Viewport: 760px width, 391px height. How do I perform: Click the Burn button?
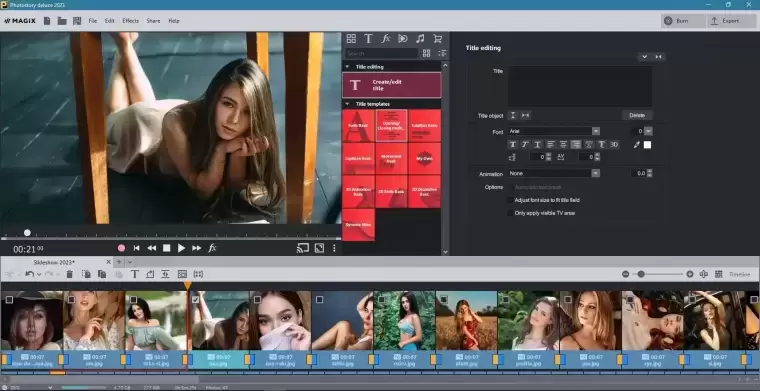(x=683, y=21)
